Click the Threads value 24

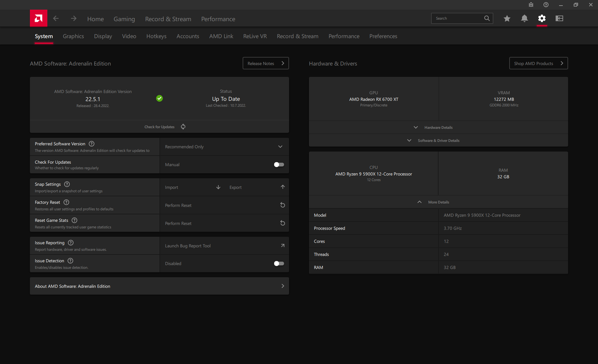pyautogui.click(x=446, y=254)
